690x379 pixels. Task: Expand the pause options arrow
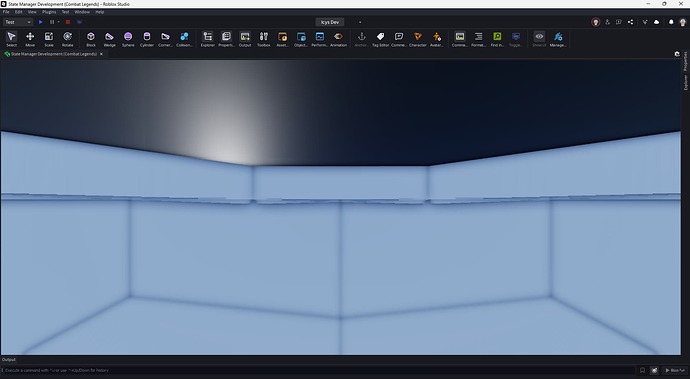pyautogui.click(x=58, y=22)
